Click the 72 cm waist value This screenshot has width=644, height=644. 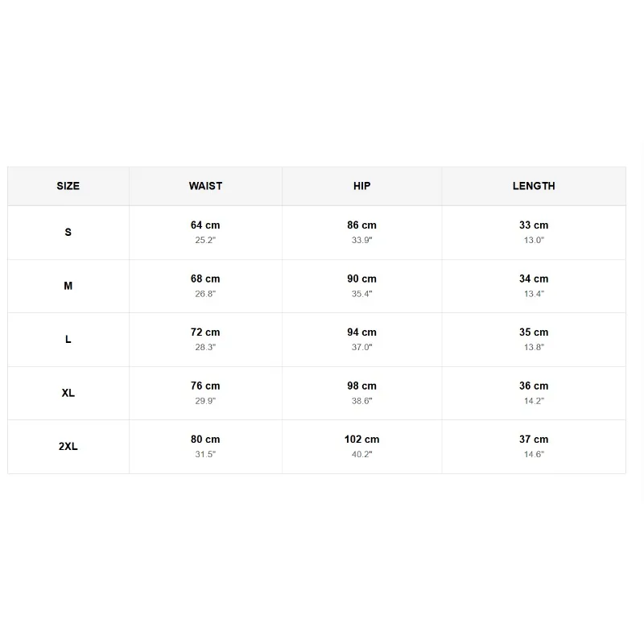pyautogui.click(x=205, y=332)
